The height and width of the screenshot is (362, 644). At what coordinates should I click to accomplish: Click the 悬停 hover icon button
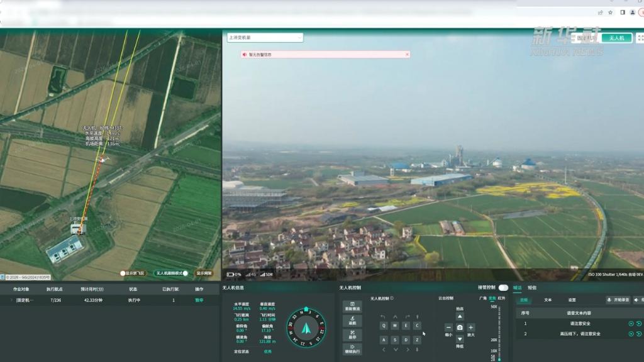pyautogui.click(x=352, y=334)
